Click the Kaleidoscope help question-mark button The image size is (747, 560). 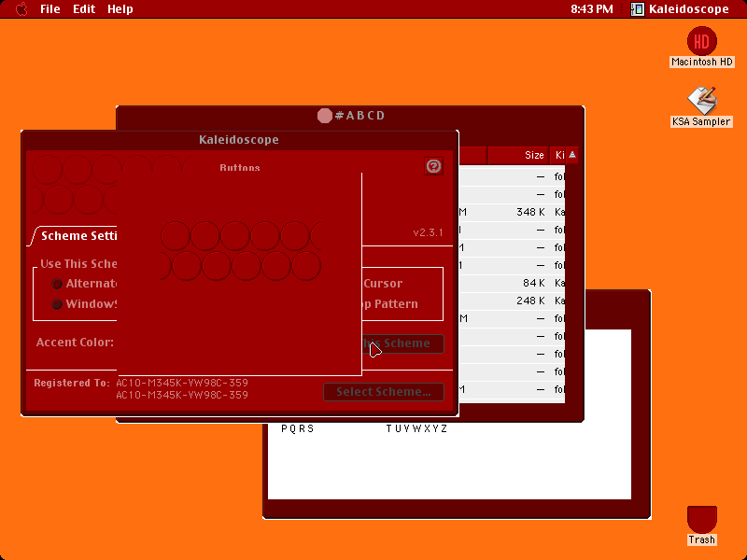[x=433, y=166]
